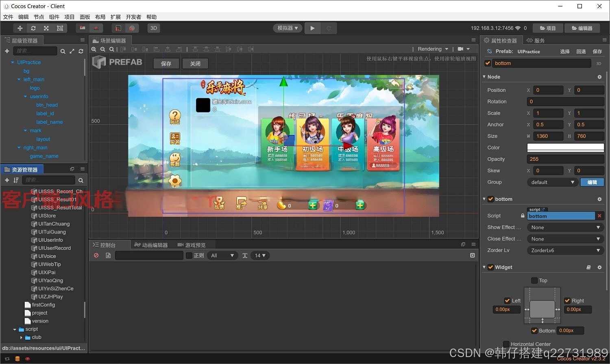This screenshot has height=364, width=610.
Task: Open the Rendering mode dropdown
Action: [433, 49]
